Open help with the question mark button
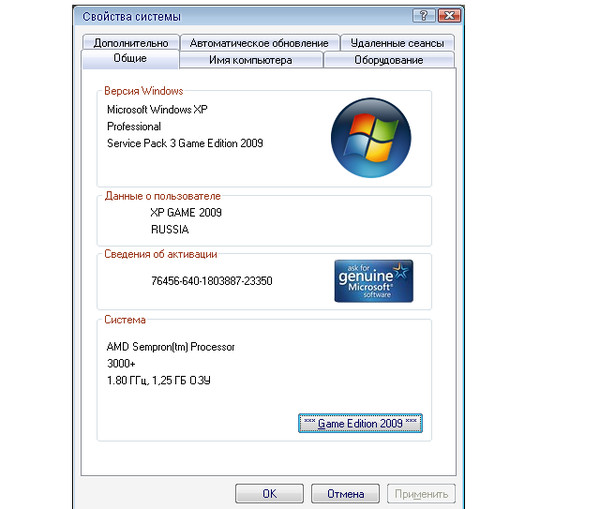Screen dimensions: 600x509 tap(424, 16)
